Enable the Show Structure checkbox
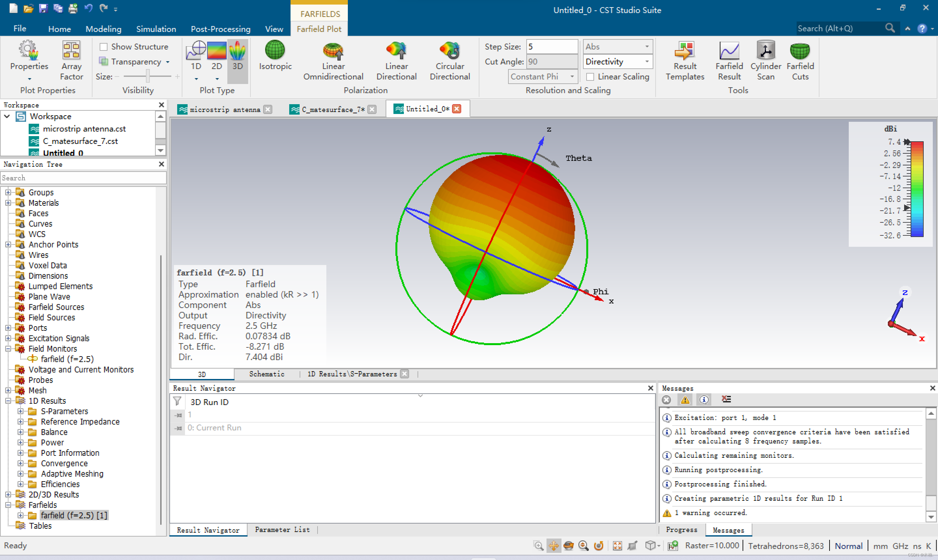This screenshot has height=560, width=938. pyautogui.click(x=104, y=47)
